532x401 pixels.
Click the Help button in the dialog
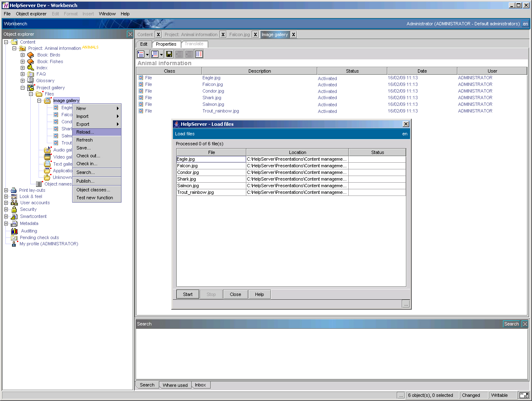pos(259,294)
